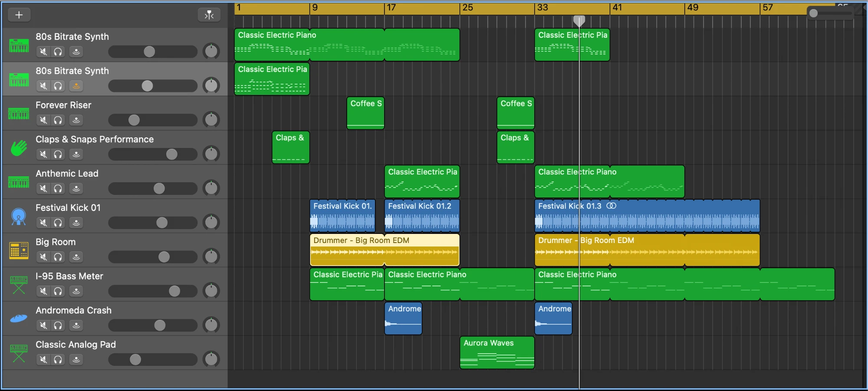Click the Forever Riser pan knob
This screenshot has height=391, width=868.
[x=211, y=119]
